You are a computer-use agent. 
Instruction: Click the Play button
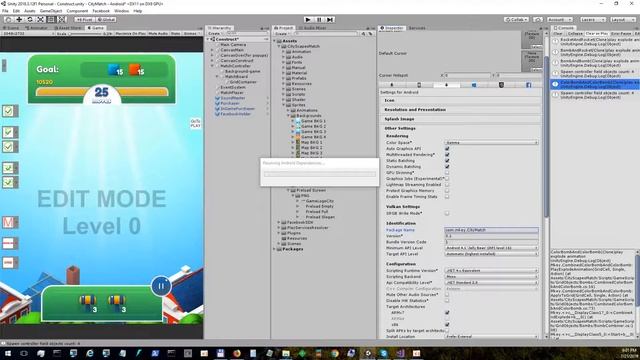click(308, 19)
